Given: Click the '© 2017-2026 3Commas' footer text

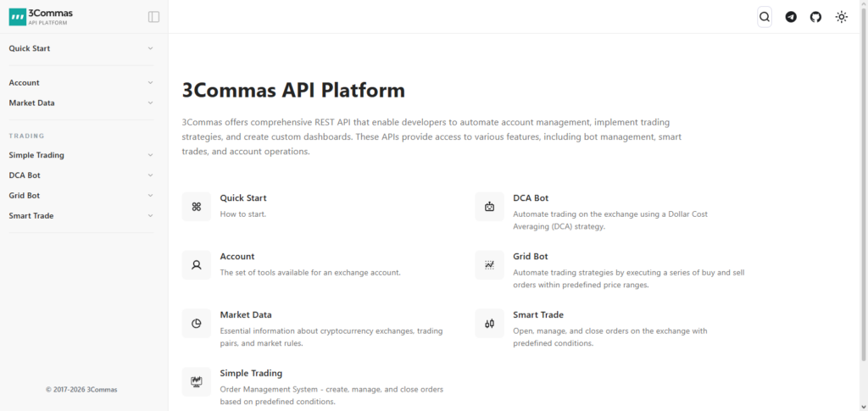Looking at the screenshot, I should click(x=81, y=390).
